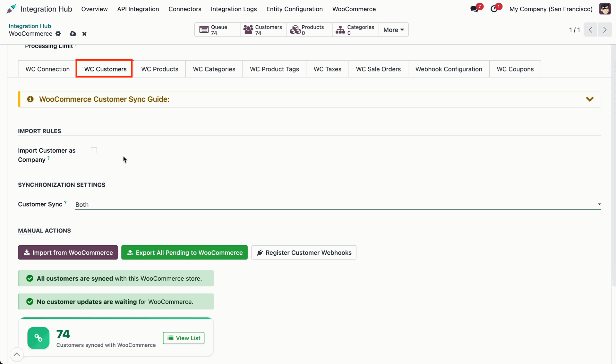This screenshot has height=364, width=616.
Task: Switch to the WC Sale Orders tab
Action: (378, 69)
